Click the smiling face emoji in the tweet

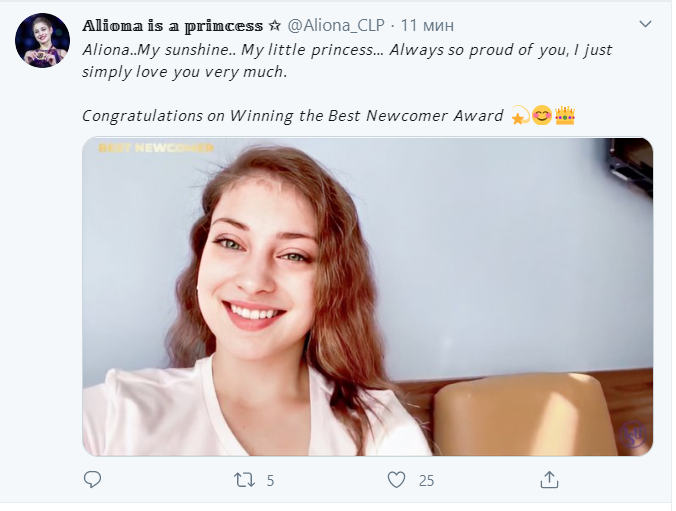point(542,116)
